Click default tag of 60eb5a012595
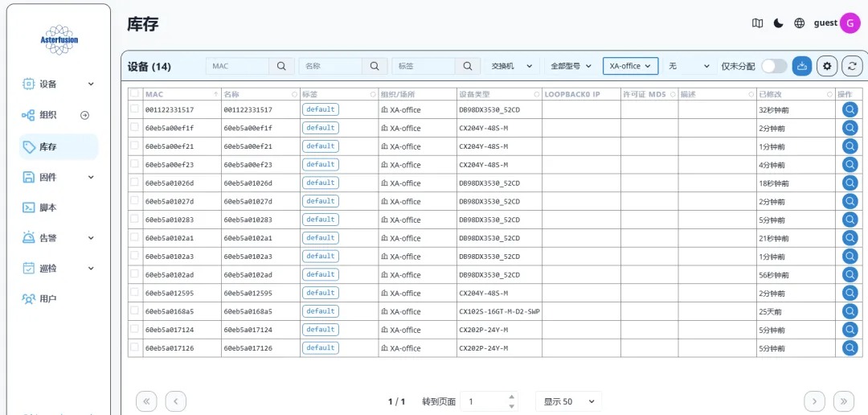This screenshot has height=415, width=868. point(321,293)
